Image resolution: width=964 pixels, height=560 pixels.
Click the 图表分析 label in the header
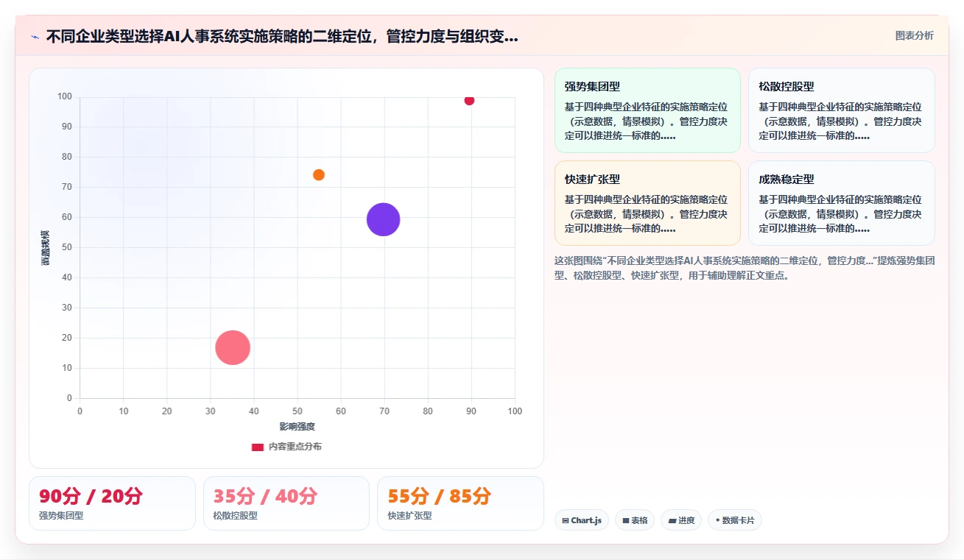coord(914,36)
